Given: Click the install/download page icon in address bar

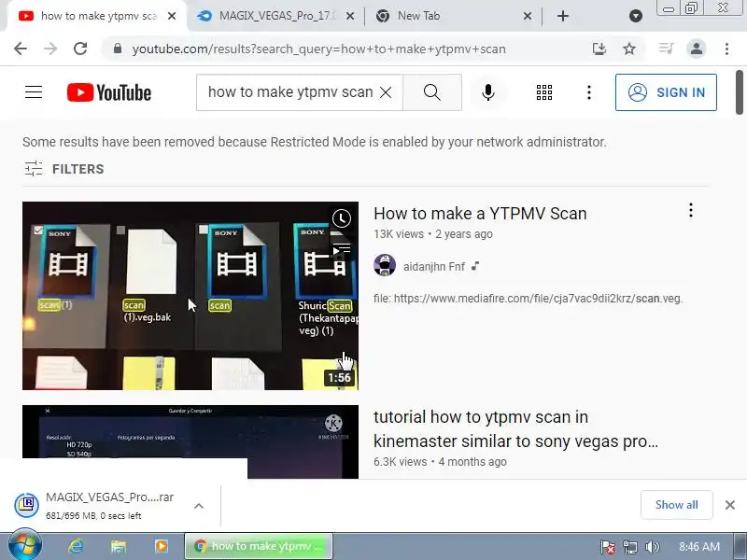Looking at the screenshot, I should [599, 49].
